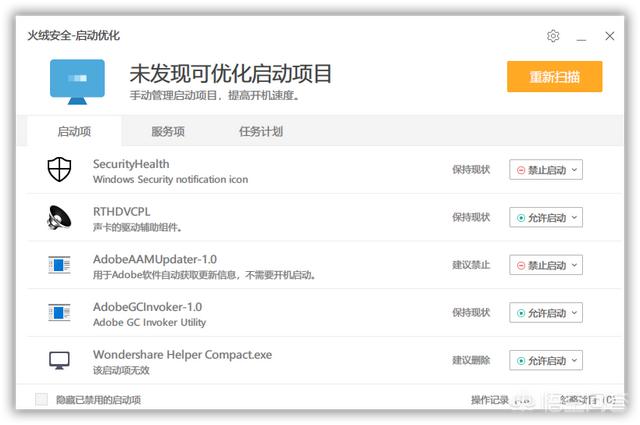Click the orange 重新扫描 button
The image size is (640, 425).
pos(554,76)
